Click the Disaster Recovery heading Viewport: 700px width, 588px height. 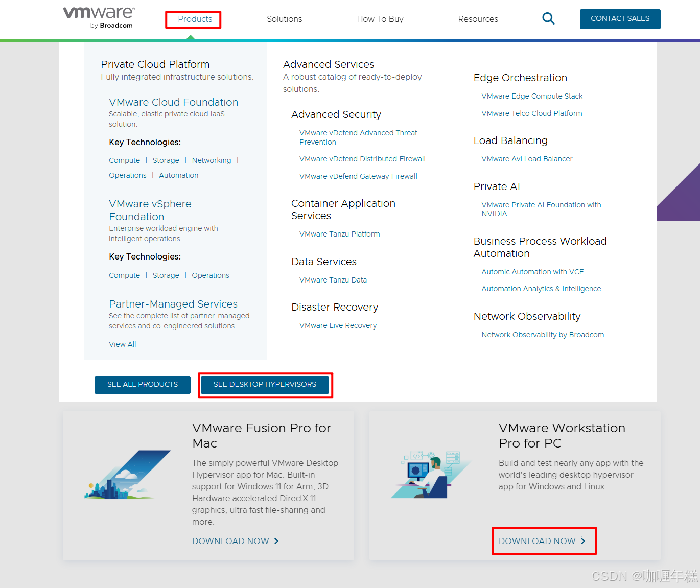[x=335, y=307]
